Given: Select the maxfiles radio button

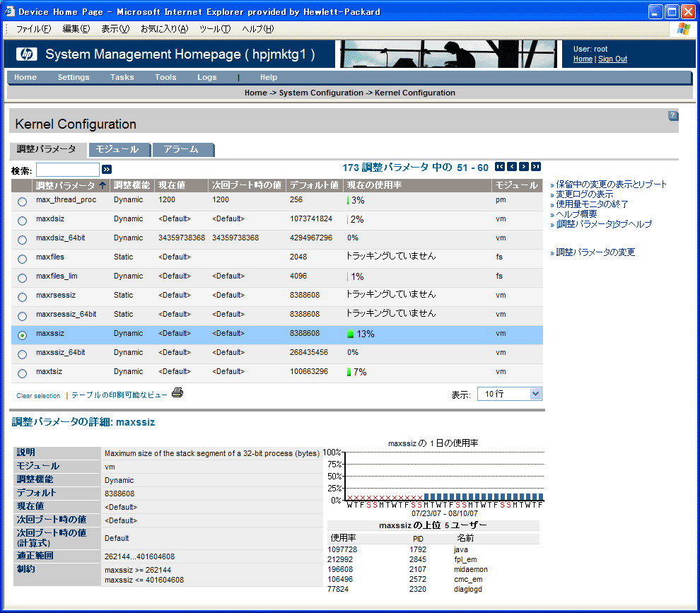Looking at the screenshot, I should pyautogui.click(x=22, y=259).
